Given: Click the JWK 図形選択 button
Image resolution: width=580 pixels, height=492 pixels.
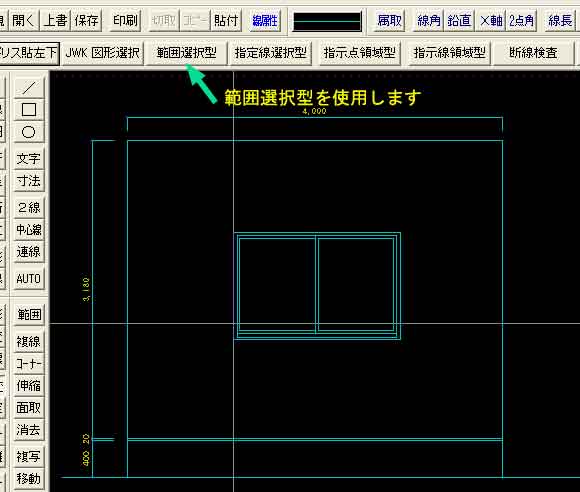Looking at the screenshot, I should (102, 53).
